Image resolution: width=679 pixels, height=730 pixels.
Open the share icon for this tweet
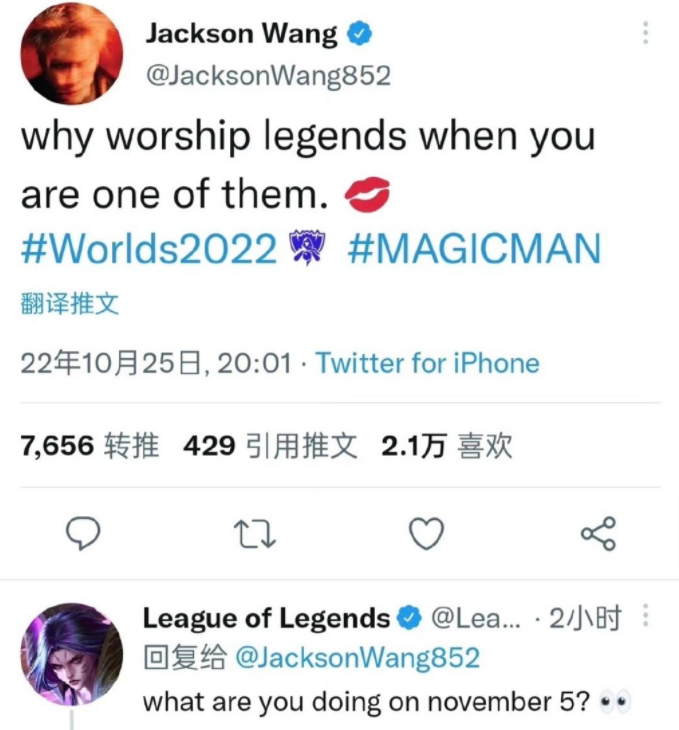(598, 534)
